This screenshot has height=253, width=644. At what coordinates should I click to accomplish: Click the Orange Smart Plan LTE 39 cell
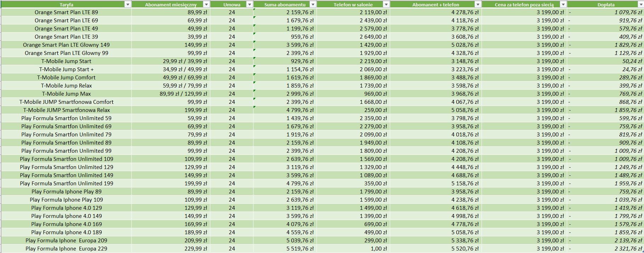pyautogui.click(x=66, y=36)
